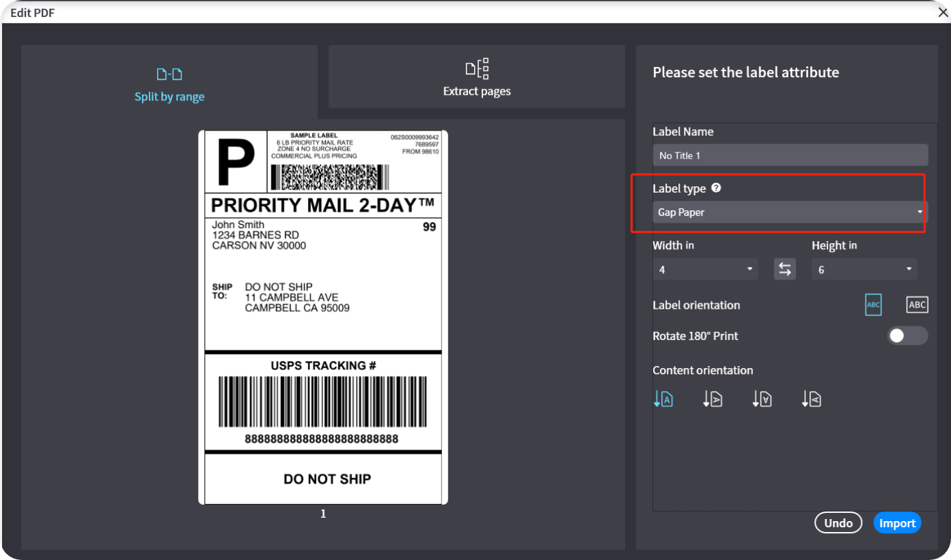Switch to the Split by range tab
951x560 pixels.
coord(169,83)
